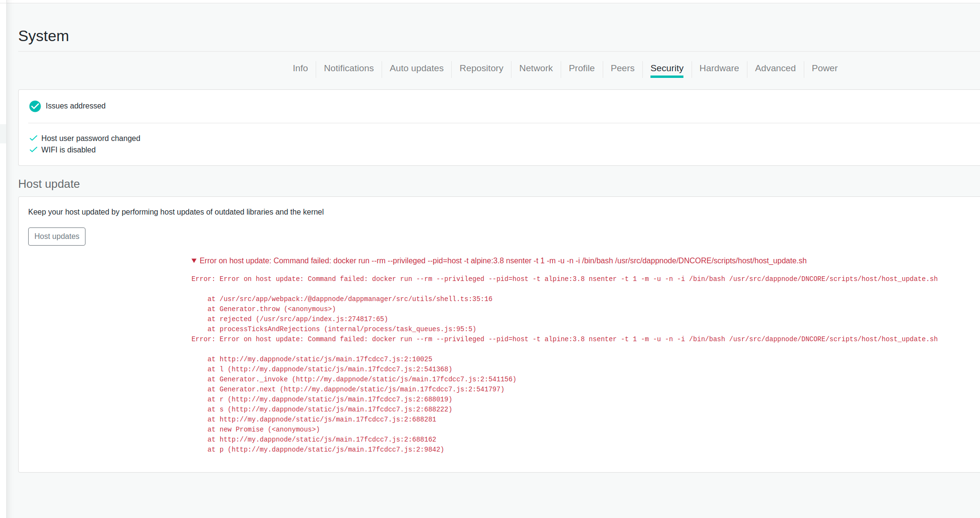Switch to the Peers tab
The width and height of the screenshot is (980, 518).
[622, 68]
